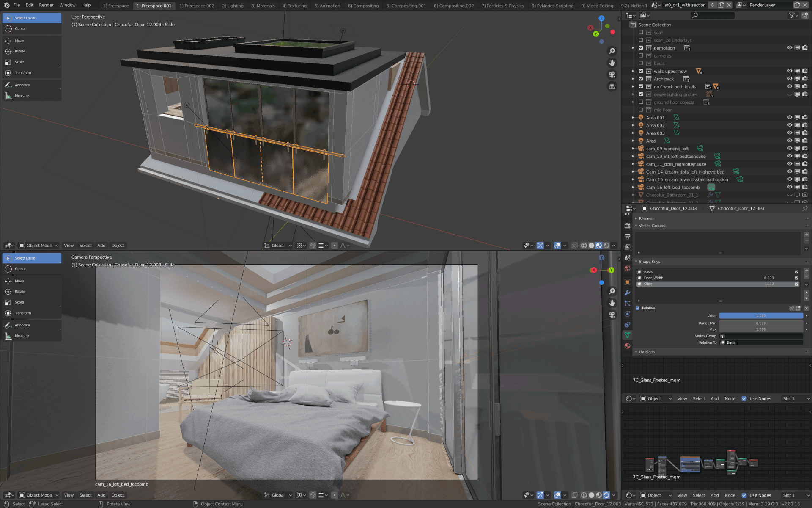The width and height of the screenshot is (812, 508).
Task: Enable the scan collection checkbox
Action: (x=641, y=33)
